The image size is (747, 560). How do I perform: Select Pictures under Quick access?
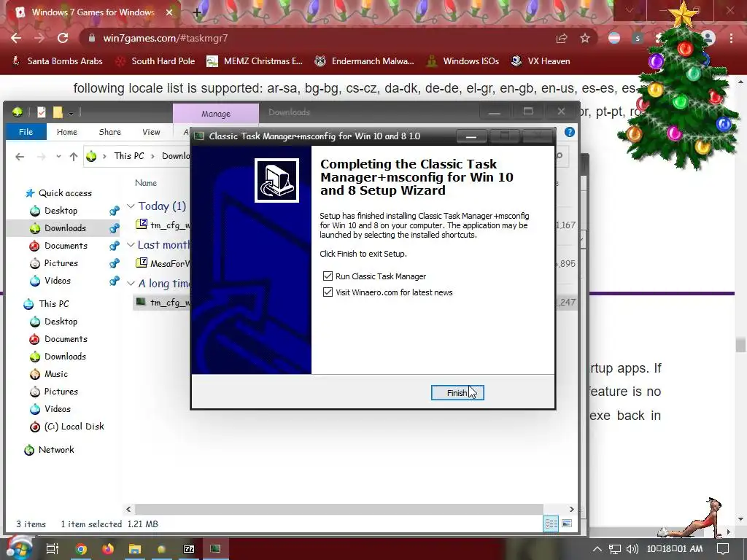(x=61, y=262)
